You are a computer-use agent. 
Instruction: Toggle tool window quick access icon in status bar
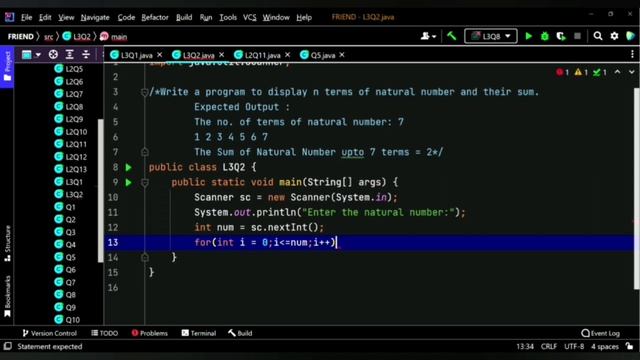(x=8, y=347)
